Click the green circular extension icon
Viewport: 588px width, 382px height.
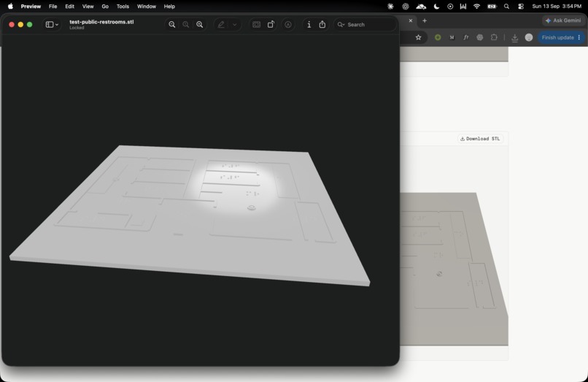pos(438,37)
